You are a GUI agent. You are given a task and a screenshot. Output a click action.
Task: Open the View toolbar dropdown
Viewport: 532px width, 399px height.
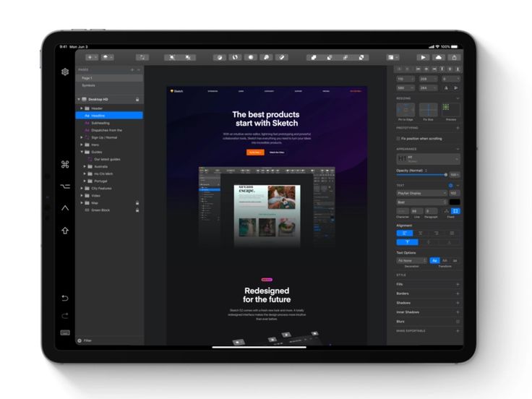click(x=393, y=57)
